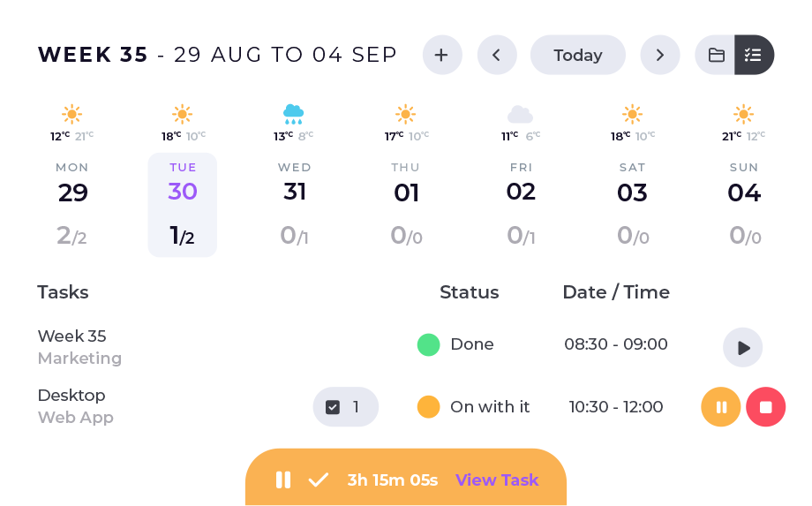Image resolution: width=812 pixels, height=506 pixels.
Task: Go to previous week with left chevron
Action: pyautogui.click(x=497, y=55)
